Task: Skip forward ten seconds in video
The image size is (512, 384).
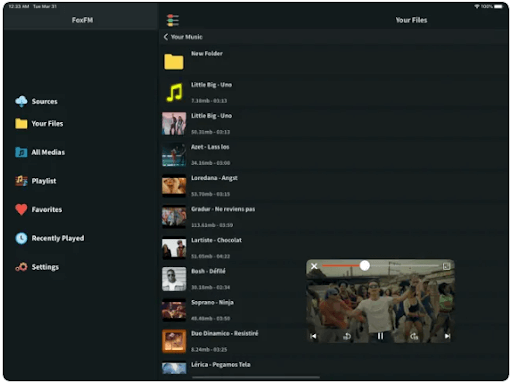Action: tap(414, 336)
